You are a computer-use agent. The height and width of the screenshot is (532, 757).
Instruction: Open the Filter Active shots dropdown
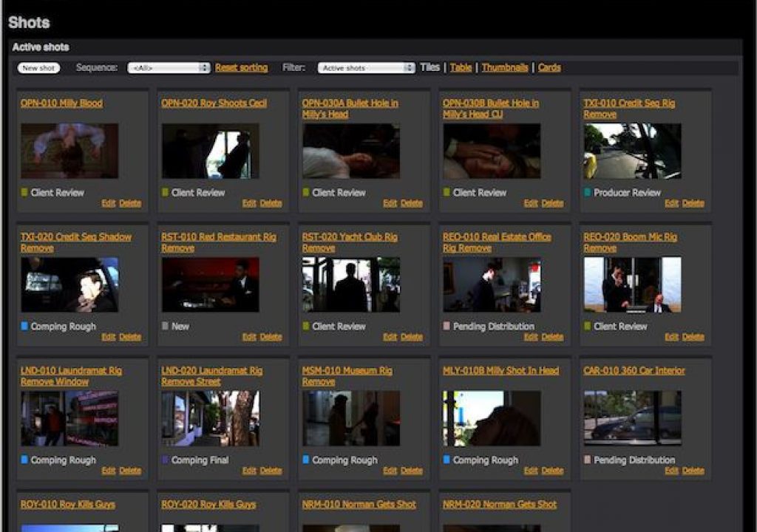(x=367, y=68)
